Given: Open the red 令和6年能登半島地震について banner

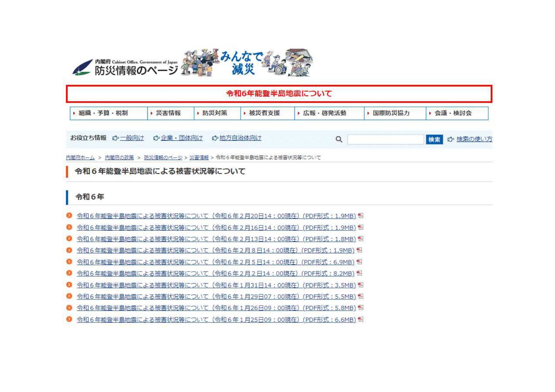Looking at the screenshot, I should coord(279,94).
